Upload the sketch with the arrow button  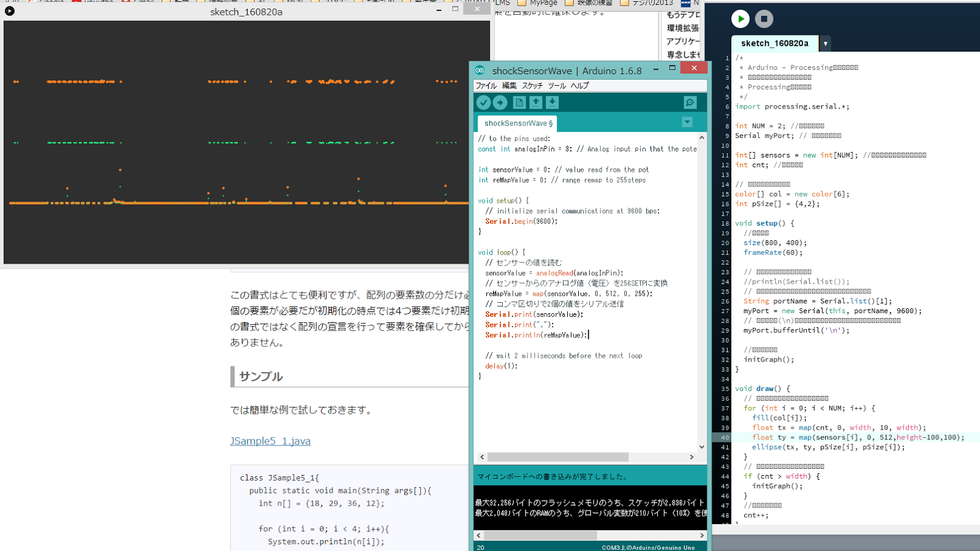click(x=500, y=102)
